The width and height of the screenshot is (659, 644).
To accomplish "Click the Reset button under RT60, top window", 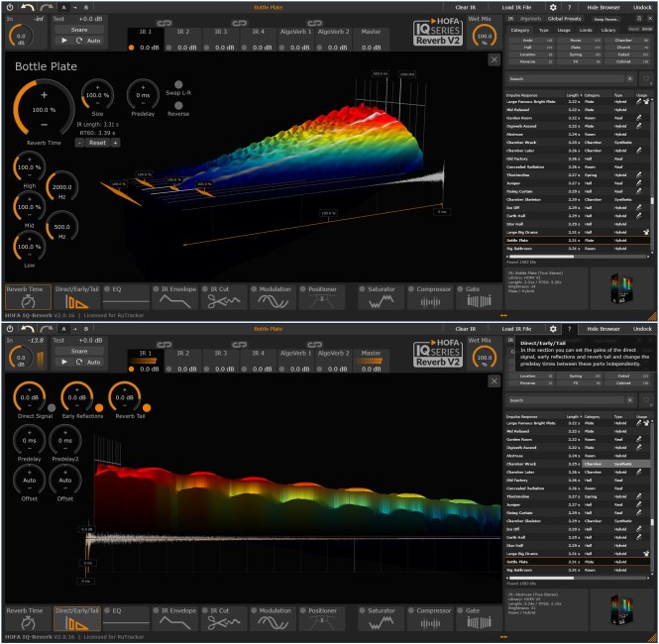I will (97, 143).
